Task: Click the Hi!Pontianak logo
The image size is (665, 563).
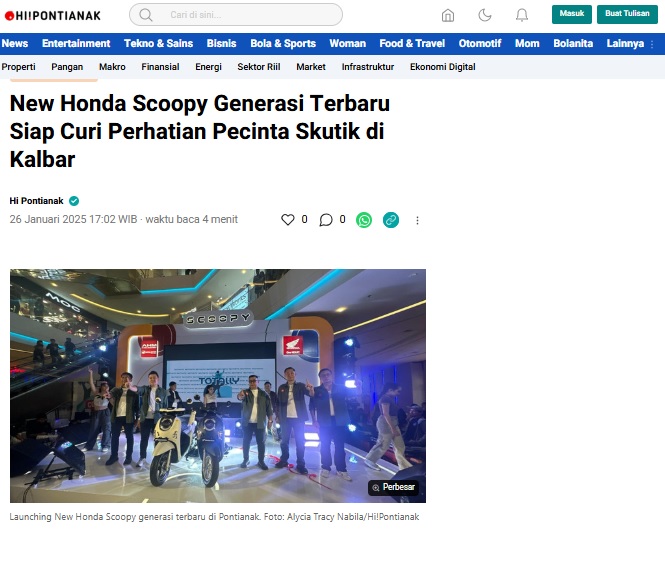Action: [53, 16]
